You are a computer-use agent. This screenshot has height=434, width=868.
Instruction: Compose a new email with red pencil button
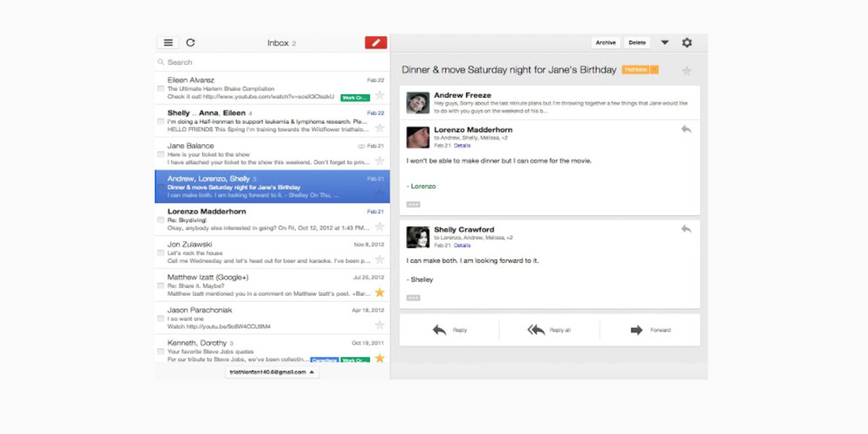375,43
